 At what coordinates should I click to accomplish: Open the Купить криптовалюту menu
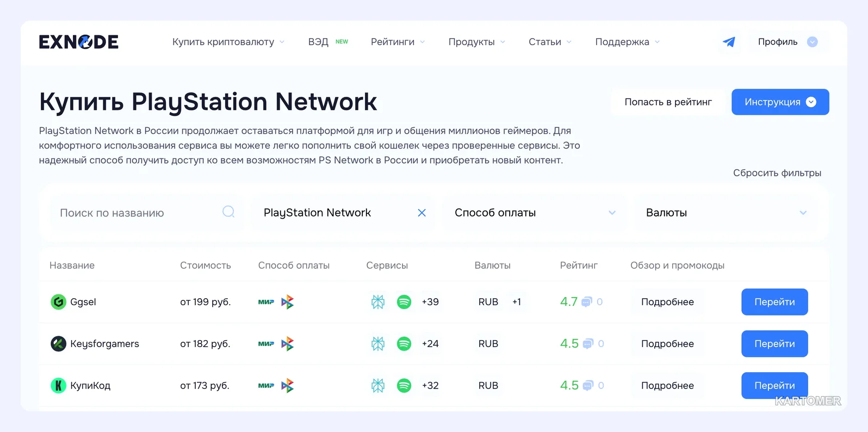point(228,42)
